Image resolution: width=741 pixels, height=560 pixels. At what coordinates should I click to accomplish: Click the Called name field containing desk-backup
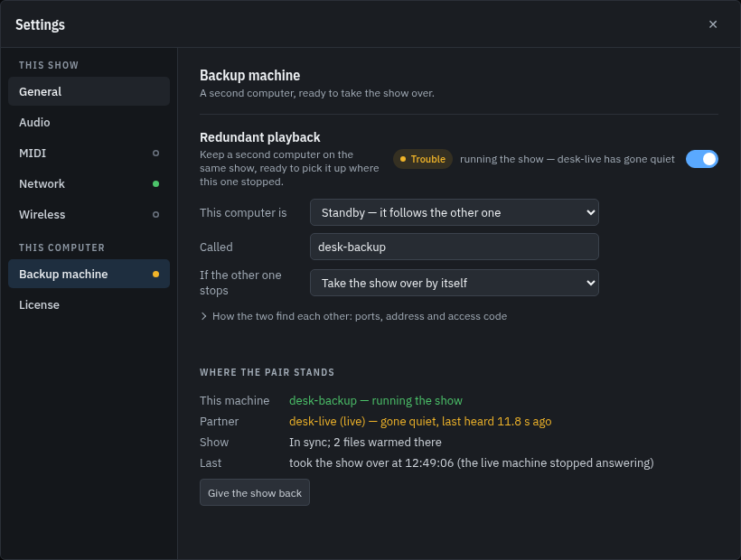point(455,247)
